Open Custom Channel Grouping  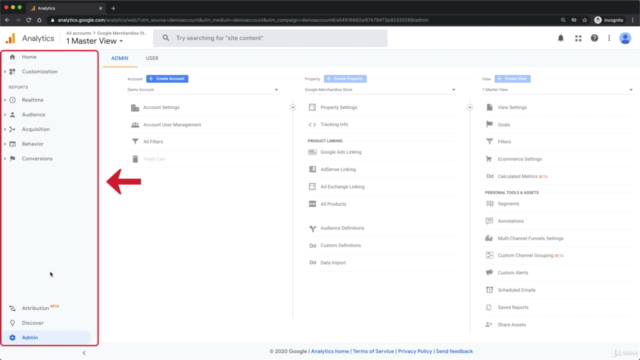(x=526, y=256)
